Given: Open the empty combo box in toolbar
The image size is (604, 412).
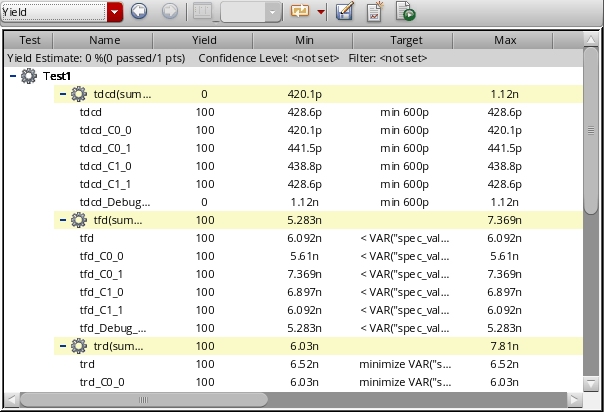Looking at the screenshot, I should coord(251,12).
